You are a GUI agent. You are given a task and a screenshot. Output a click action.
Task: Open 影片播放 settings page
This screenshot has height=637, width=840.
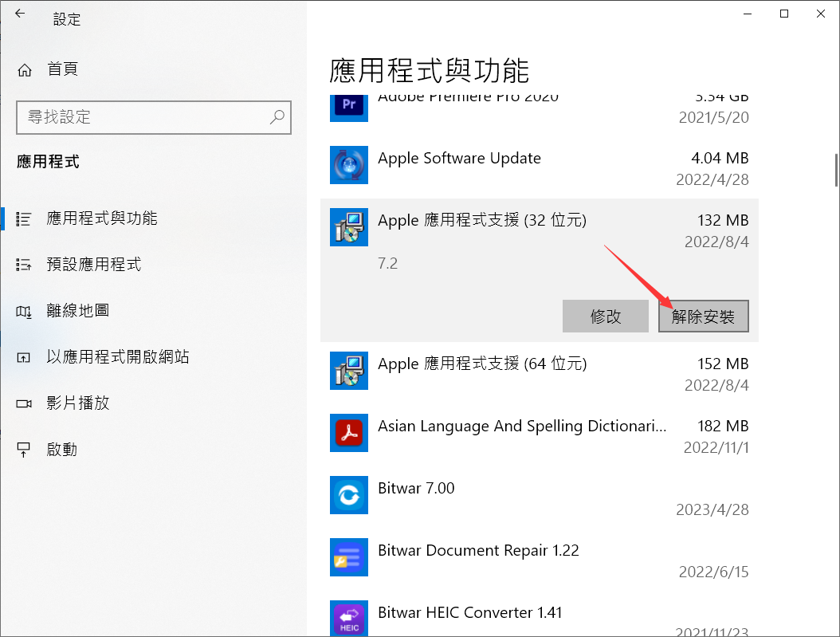(x=78, y=403)
